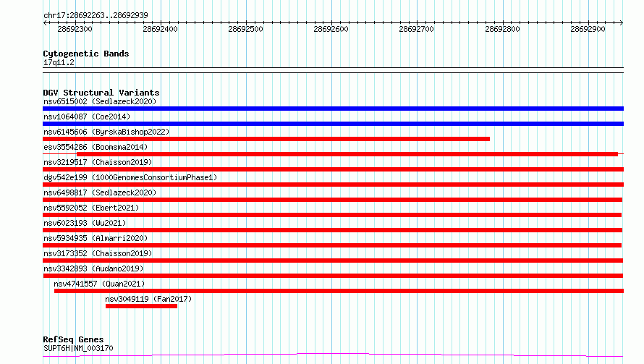Open nsv4741557 (Quan2021) variant label

[x=99, y=284]
